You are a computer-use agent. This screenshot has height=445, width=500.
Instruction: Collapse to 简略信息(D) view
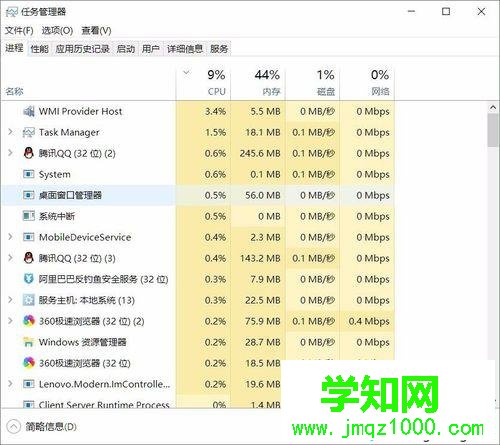click(41, 427)
